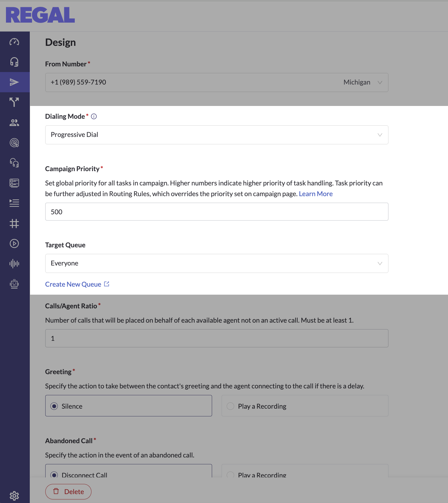
Task: Open the headset agent icon in sidebar
Action: click(14, 62)
